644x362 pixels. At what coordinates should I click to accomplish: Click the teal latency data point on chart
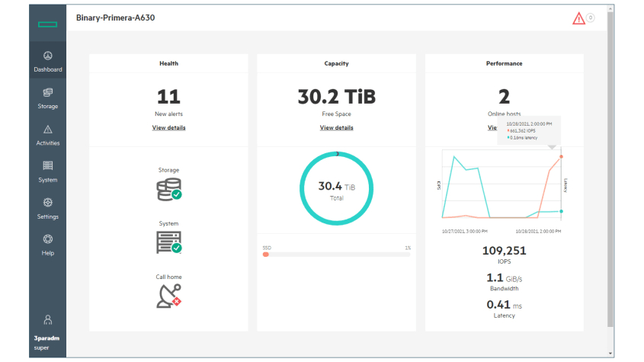[561, 211]
